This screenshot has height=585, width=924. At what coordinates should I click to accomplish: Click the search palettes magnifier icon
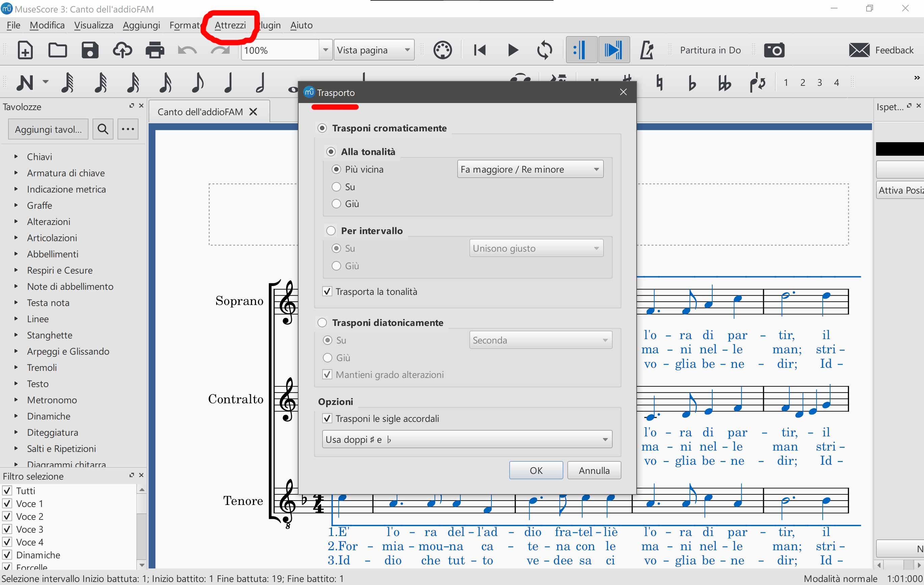click(x=103, y=129)
